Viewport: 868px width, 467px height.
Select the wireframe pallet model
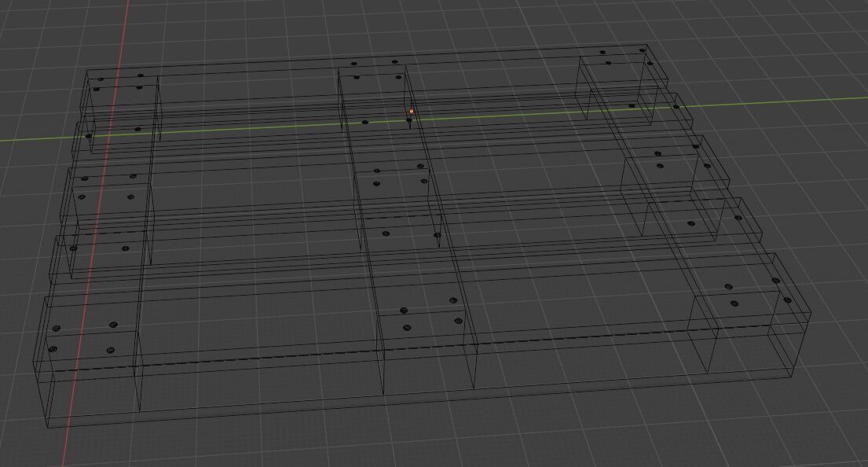tap(423, 236)
